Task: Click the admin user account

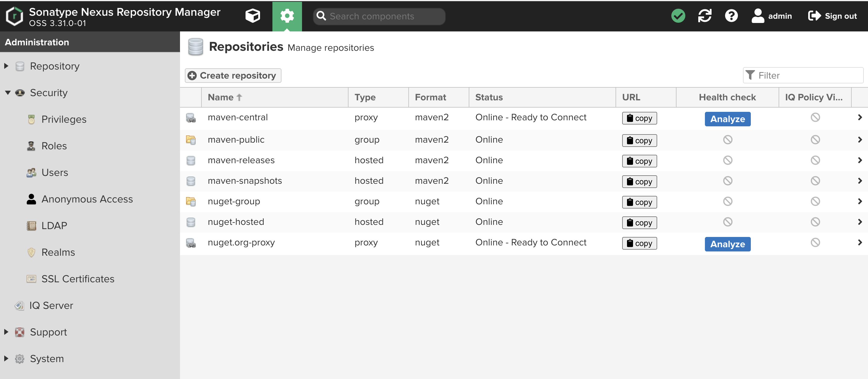Action: (771, 16)
